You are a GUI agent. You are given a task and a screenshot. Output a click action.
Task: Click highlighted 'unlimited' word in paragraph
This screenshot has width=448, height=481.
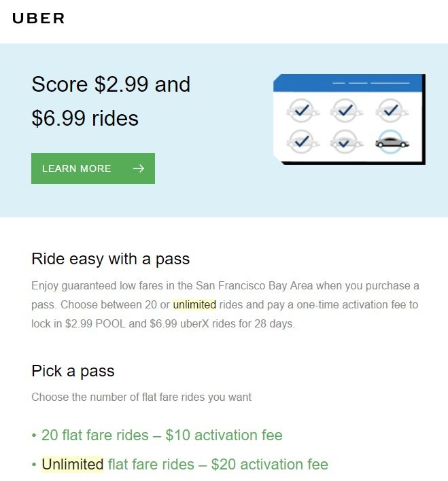(x=194, y=304)
